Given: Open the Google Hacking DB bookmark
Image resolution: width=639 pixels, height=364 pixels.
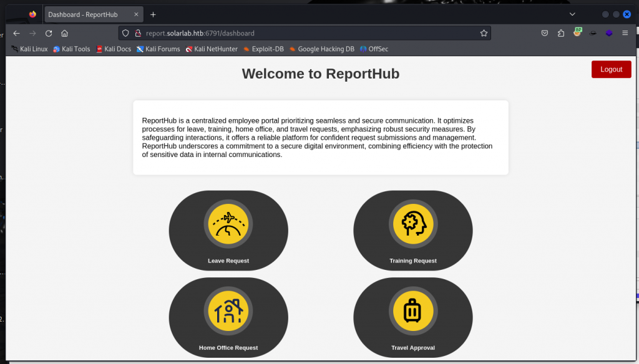Looking at the screenshot, I should [322, 49].
